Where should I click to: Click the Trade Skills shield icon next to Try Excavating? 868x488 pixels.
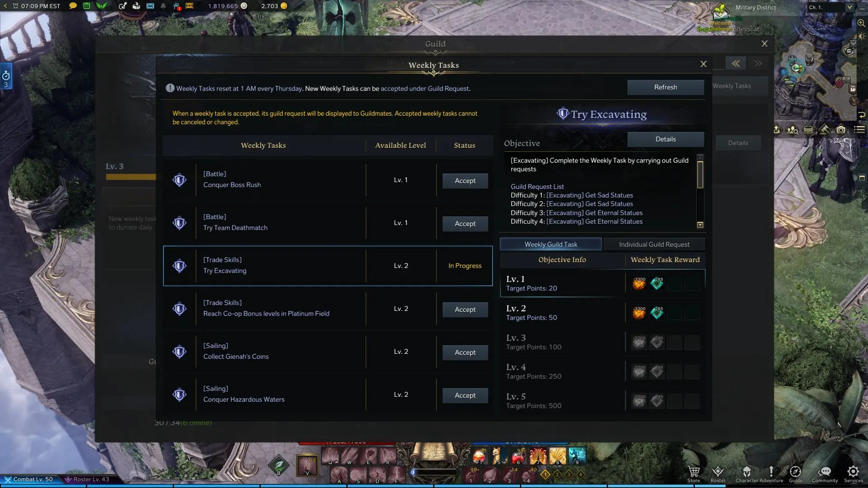pos(179,265)
